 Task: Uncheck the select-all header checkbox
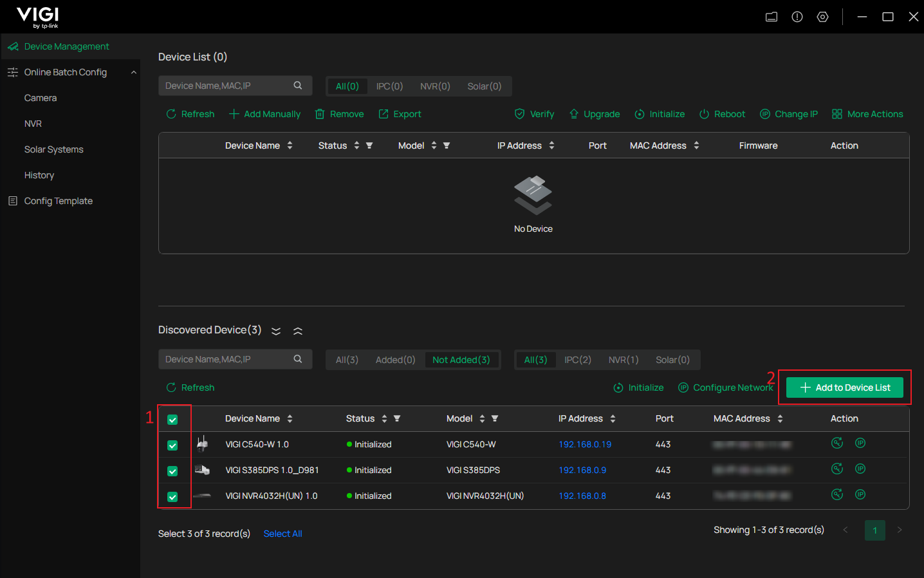click(x=172, y=420)
